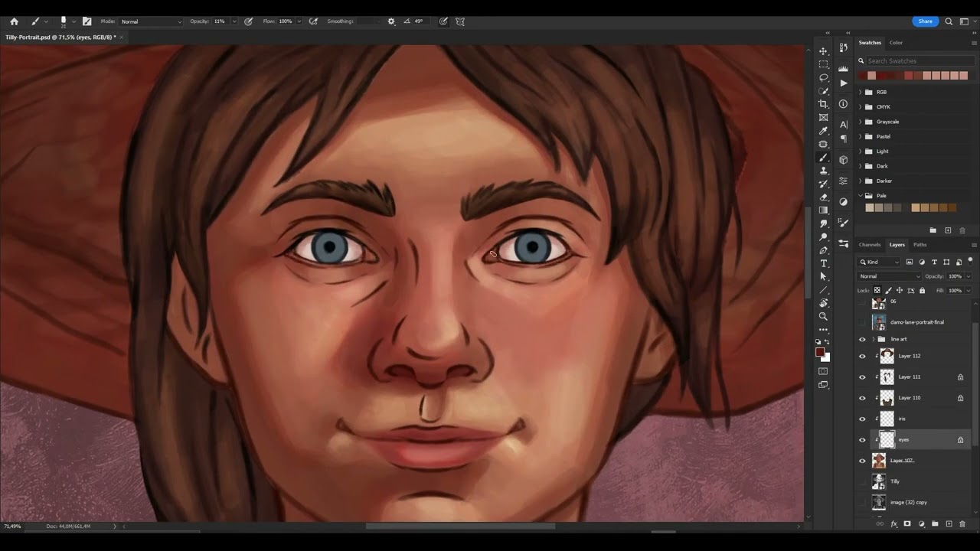Click the Home icon in options bar
The image size is (980, 551).
pos(14,21)
